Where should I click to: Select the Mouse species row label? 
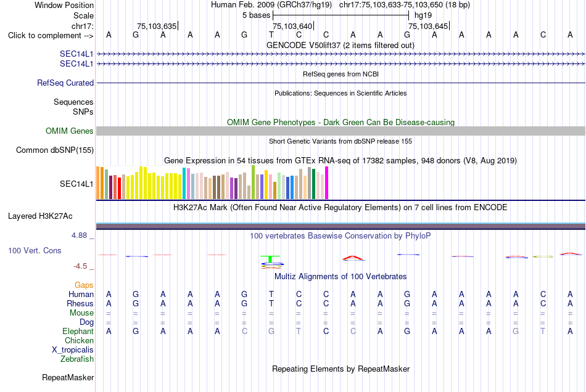tap(81, 313)
